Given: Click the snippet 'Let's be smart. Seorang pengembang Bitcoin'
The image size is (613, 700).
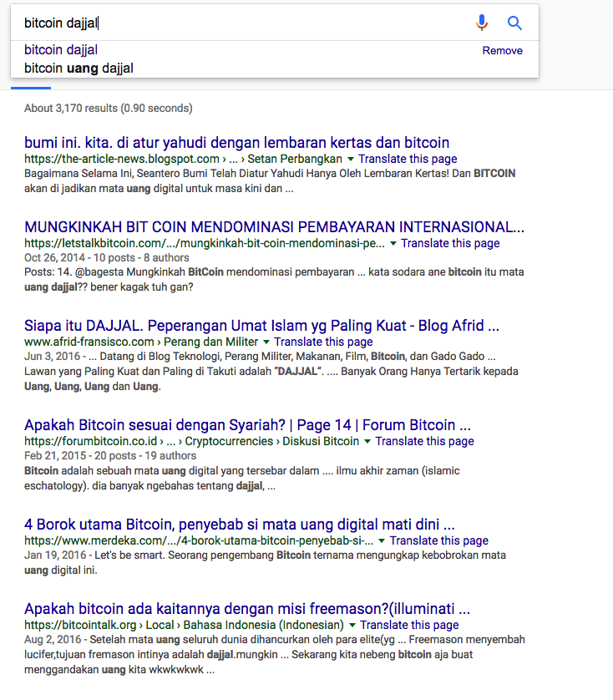Looking at the screenshot, I should (202, 555).
